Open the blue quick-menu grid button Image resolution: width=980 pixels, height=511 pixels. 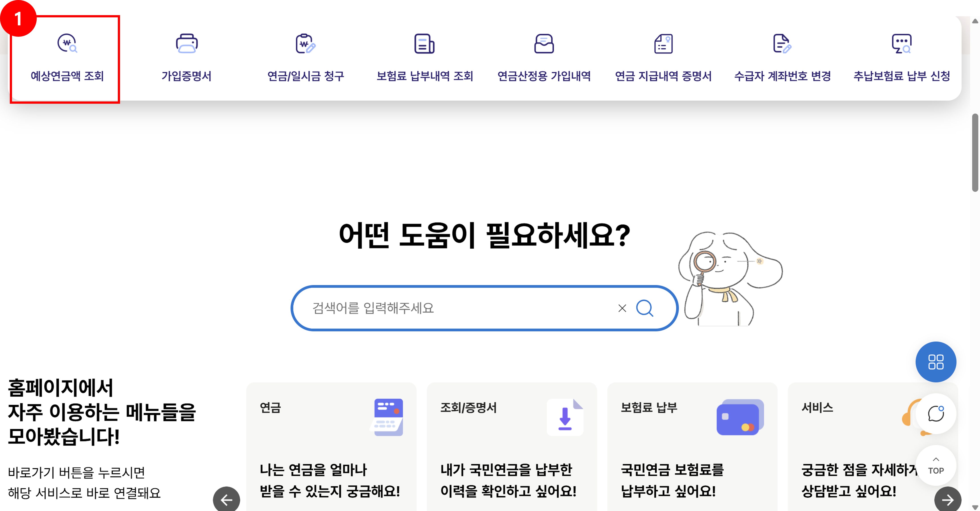935,362
